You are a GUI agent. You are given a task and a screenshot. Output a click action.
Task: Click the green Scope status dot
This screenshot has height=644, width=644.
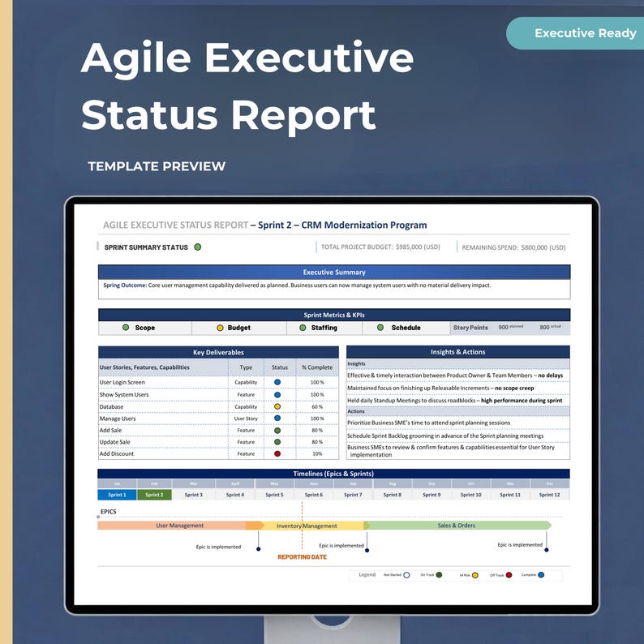coord(126,328)
